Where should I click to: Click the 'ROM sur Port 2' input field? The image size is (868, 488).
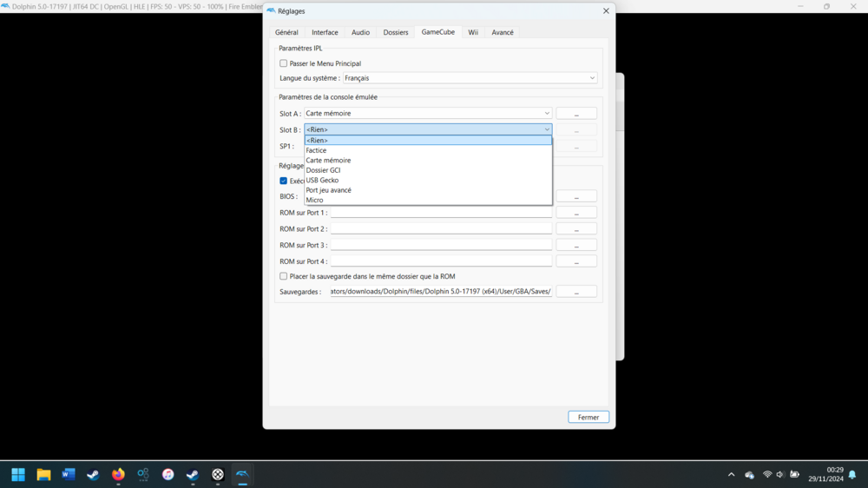click(x=441, y=229)
